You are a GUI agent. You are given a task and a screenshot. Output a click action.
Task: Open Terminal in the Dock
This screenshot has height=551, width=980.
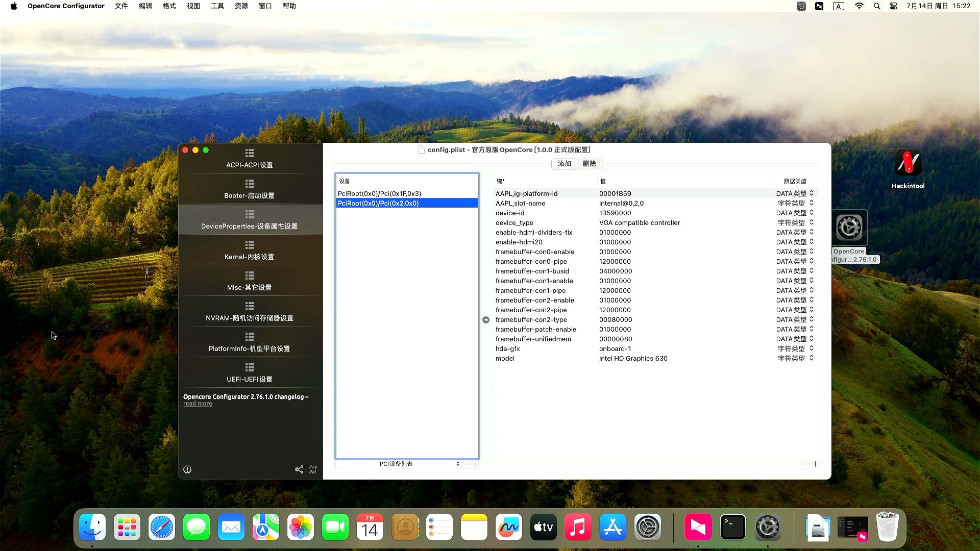pyautogui.click(x=733, y=527)
